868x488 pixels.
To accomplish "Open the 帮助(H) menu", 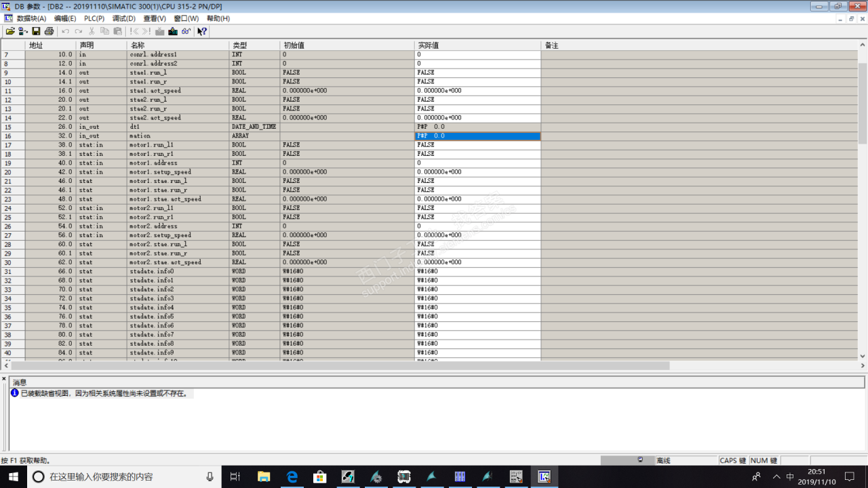I will point(218,18).
